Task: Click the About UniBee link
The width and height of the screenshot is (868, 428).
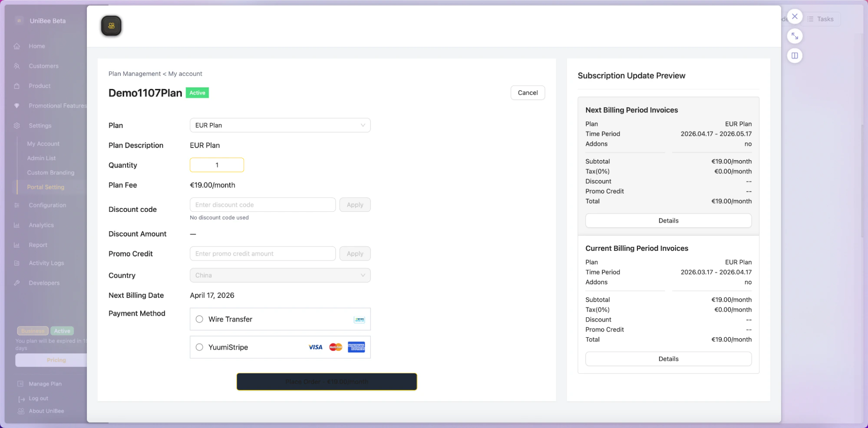Action: point(46,411)
